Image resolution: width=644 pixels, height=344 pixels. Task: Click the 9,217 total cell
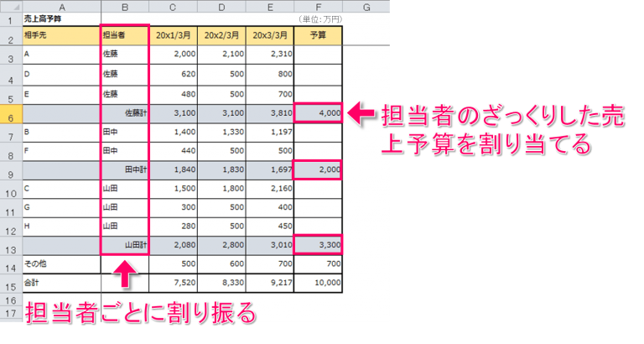coord(270,284)
